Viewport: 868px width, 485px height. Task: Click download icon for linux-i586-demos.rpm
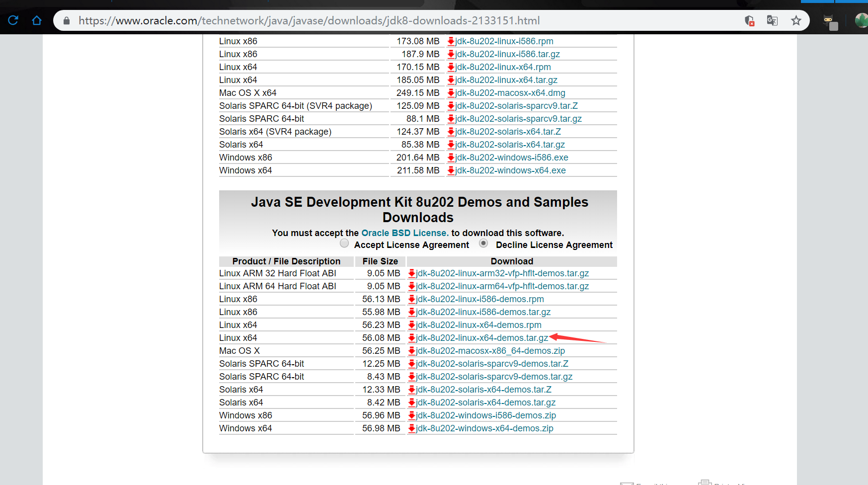point(412,299)
